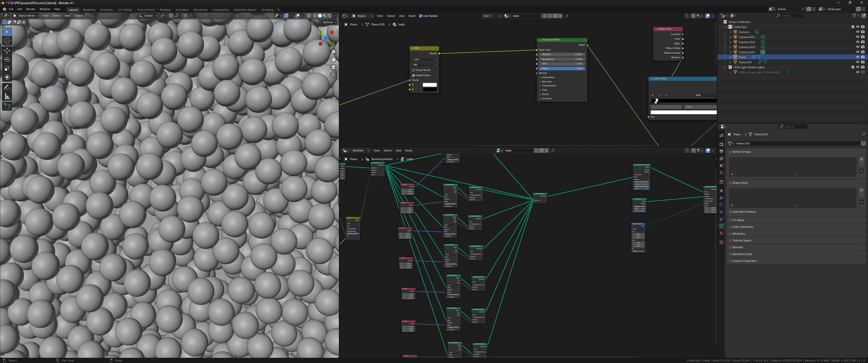Open the Render menu
The width and height of the screenshot is (868, 363).
pos(31,9)
